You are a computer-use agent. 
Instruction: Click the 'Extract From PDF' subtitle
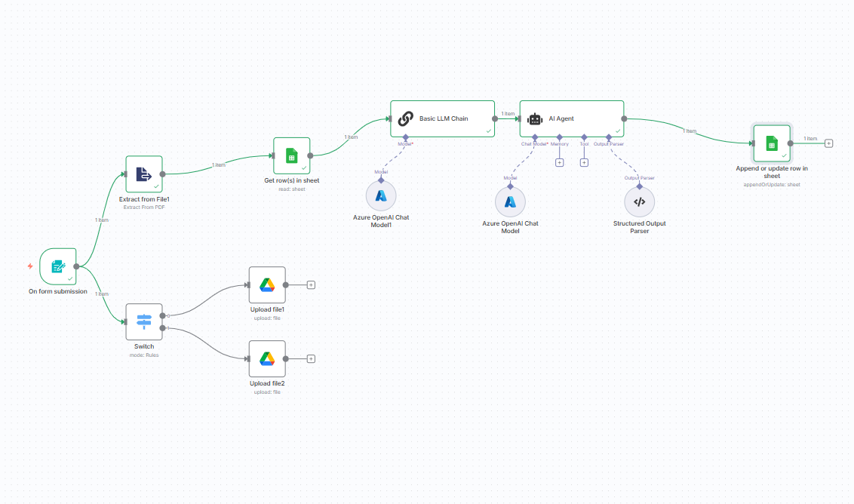[x=144, y=207]
